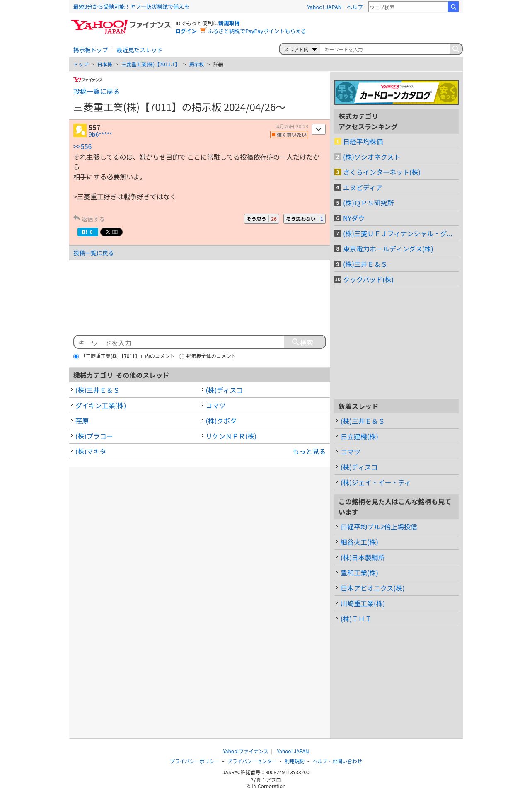532x788 pixels.
Task: Click user avatar of post 557
Action: point(80,131)
